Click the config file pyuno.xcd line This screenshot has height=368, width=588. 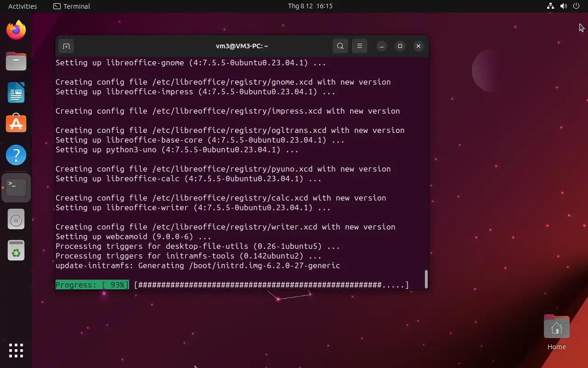pyautogui.click(x=223, y=169)
